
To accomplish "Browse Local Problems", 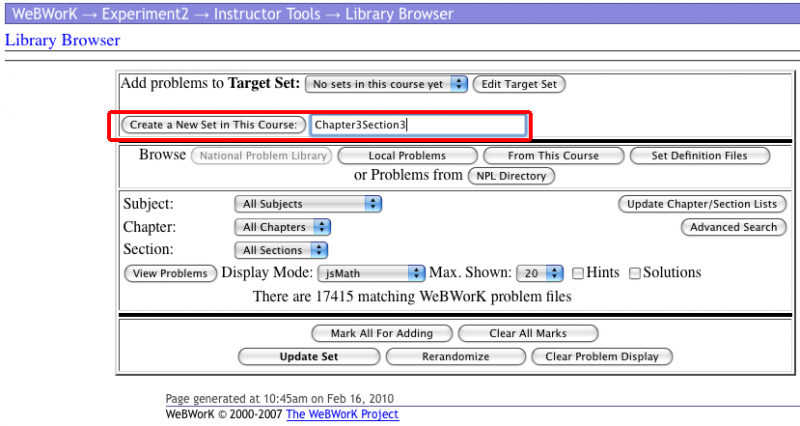I will 407,156.
